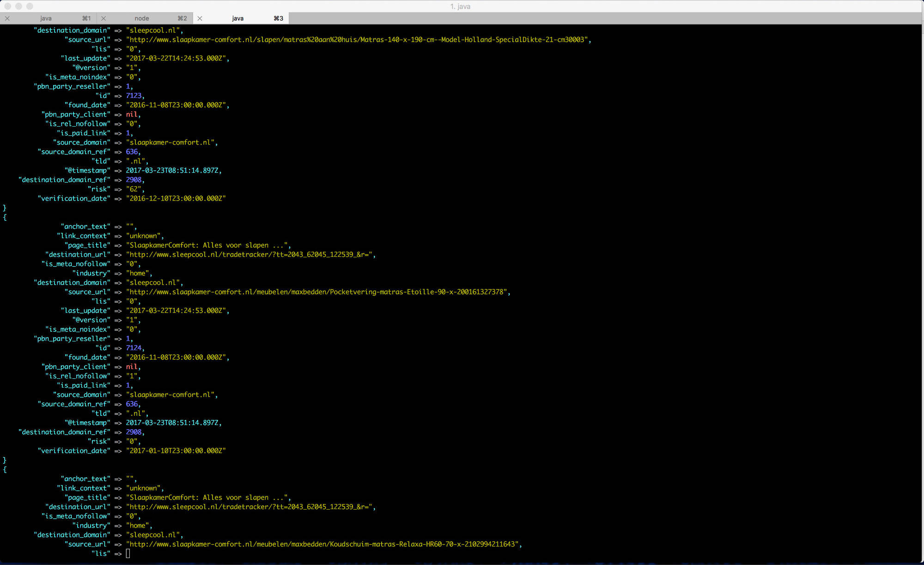Click the id value 7123
Screen dimensions: 924x565
pos(134,96)
